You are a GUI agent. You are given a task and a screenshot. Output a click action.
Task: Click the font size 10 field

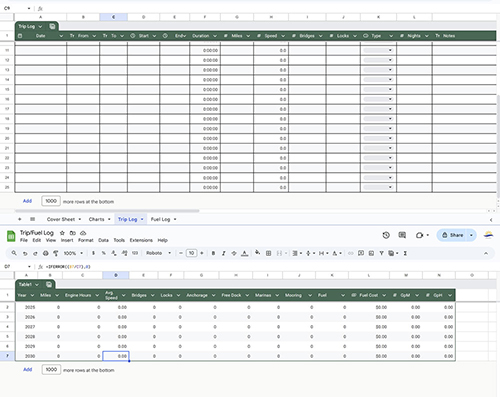(191, 253)
